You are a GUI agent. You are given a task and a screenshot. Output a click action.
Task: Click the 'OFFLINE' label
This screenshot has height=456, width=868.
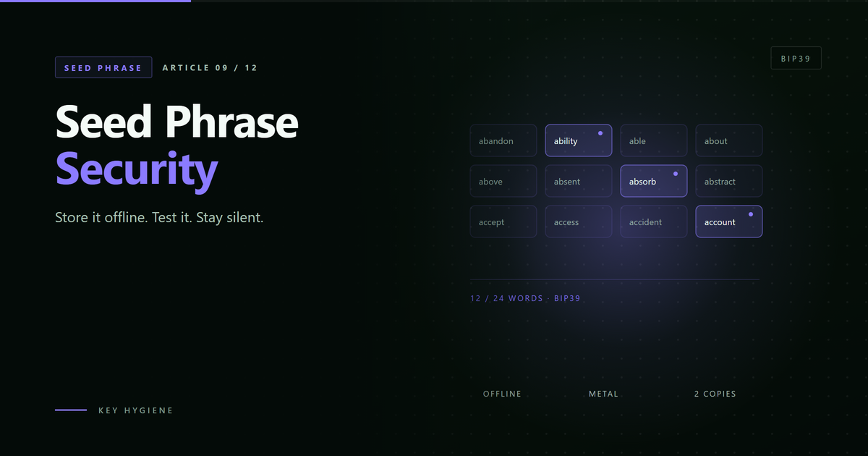(x=502, y=394)
